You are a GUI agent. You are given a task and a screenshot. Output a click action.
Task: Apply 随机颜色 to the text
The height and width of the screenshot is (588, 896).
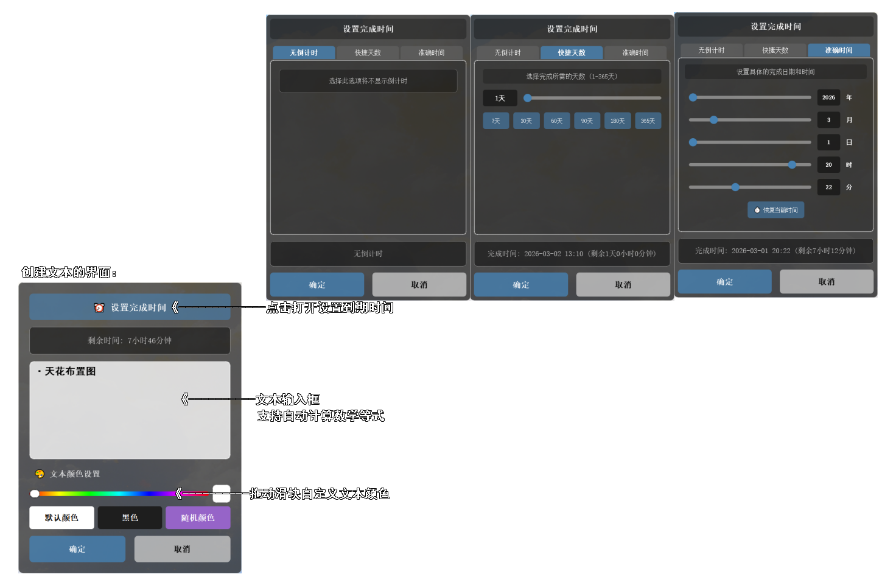click(x=198, y=518)
